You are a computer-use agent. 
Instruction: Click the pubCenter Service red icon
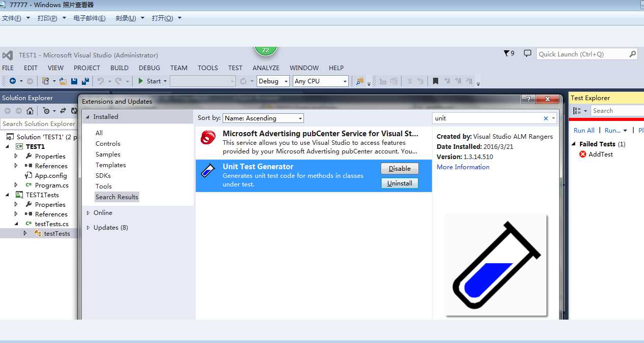208,137
